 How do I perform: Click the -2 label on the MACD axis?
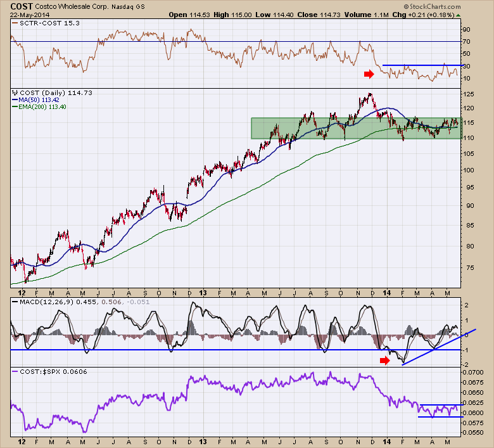[465, 365]
